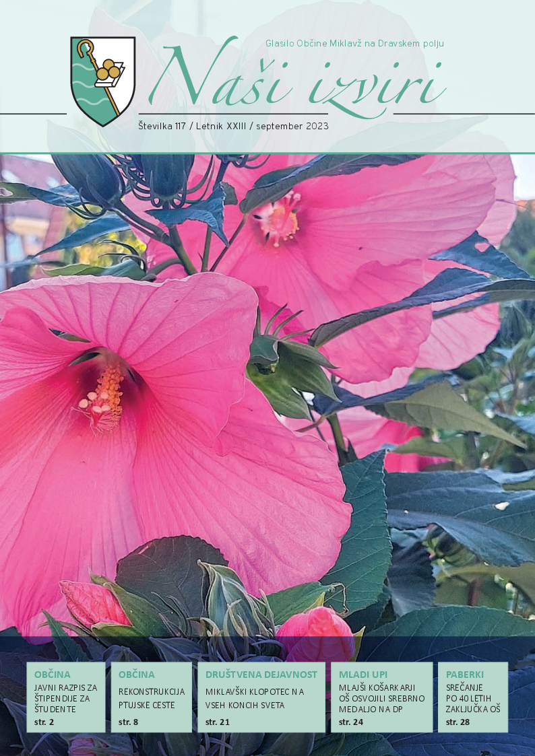Click the municipality coat of arms emblem
The height and width of the screenshot is (756, 535).
click(x=102, y=81)
